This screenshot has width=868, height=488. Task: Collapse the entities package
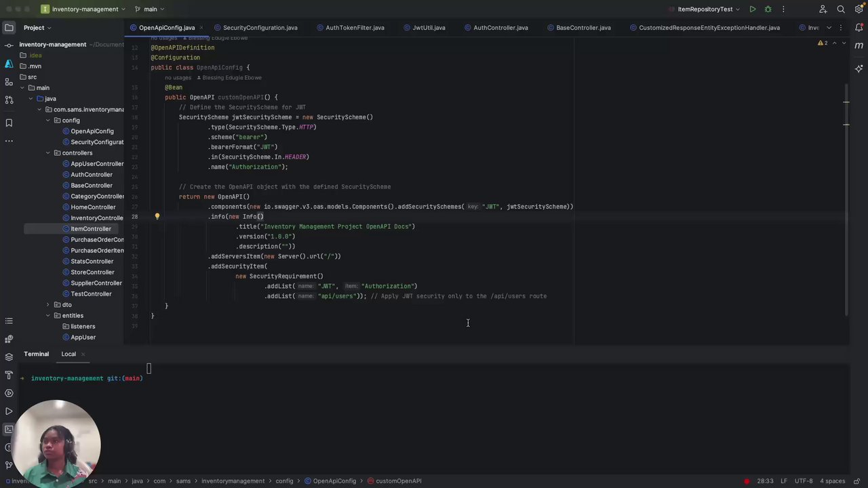coord(48,316)
